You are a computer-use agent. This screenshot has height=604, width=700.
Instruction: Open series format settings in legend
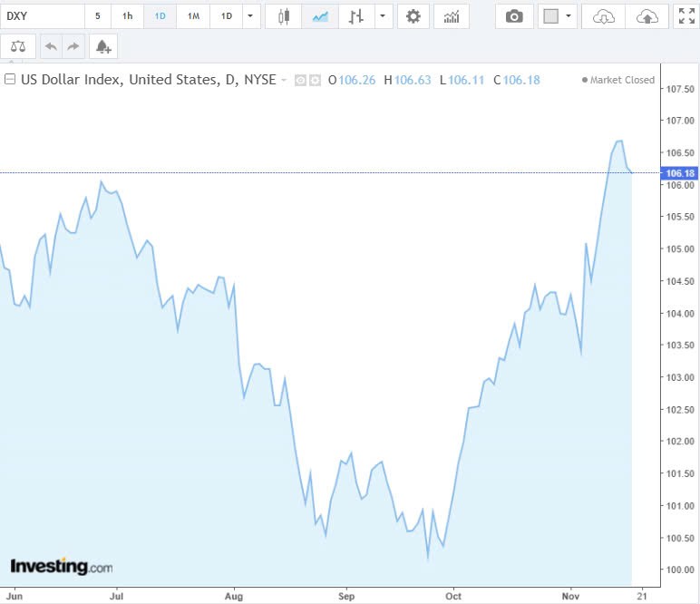click(316, 81)
